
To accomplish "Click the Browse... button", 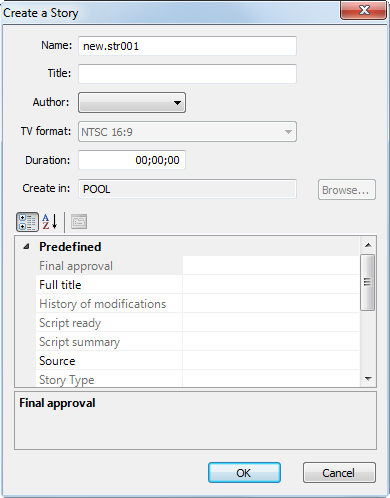I will pos(347,190).
